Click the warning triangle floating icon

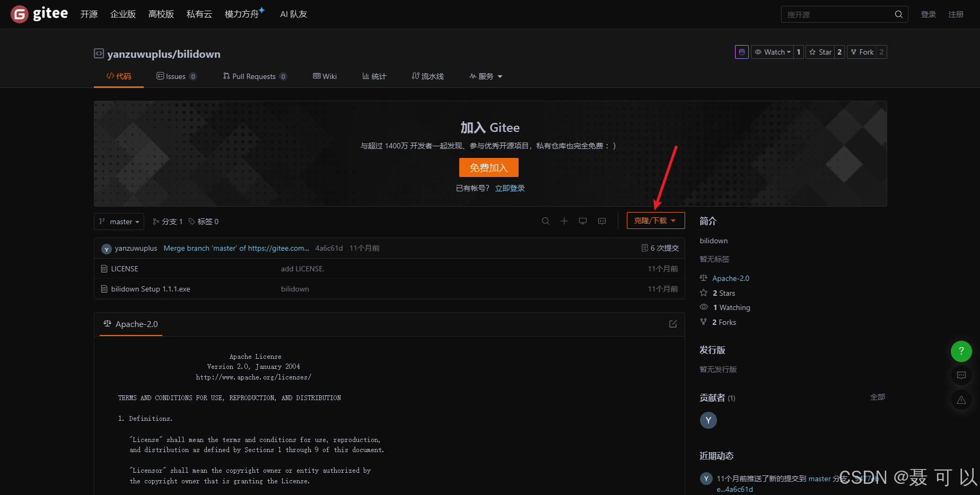coord(961,400)
